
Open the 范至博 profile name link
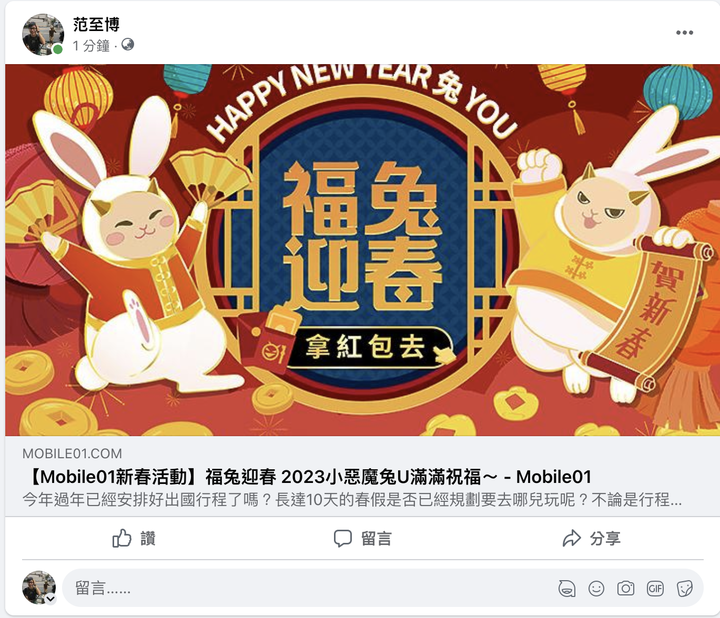coord(96,24)
